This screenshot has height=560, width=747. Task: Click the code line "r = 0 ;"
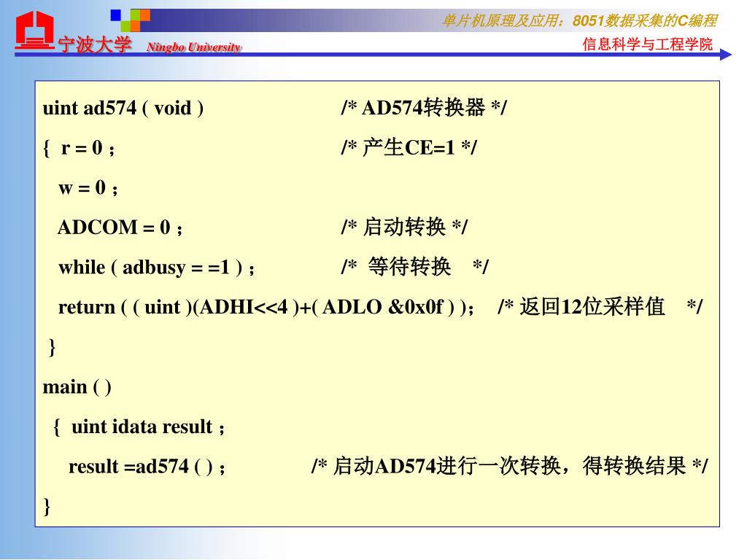coord(88,148)
